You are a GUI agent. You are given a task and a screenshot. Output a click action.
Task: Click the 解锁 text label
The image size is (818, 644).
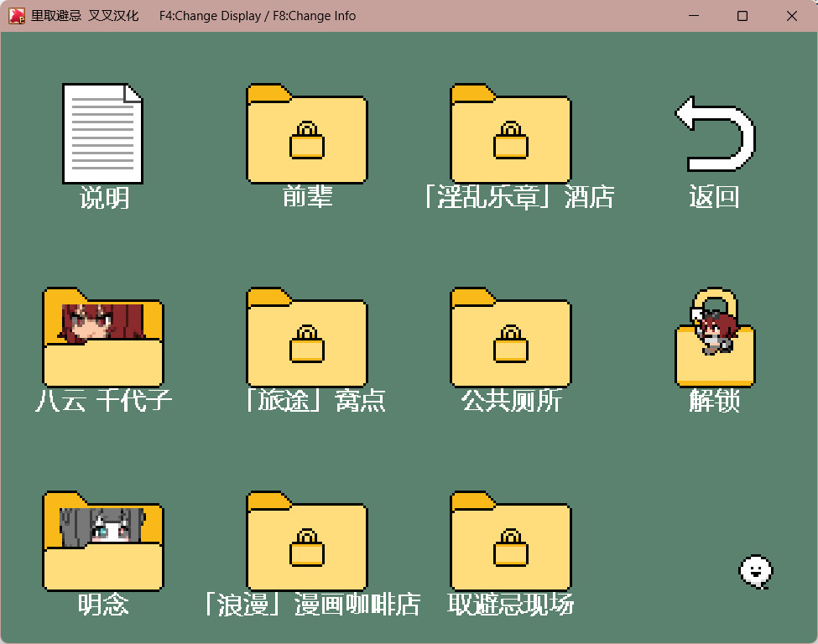point(714,401)
